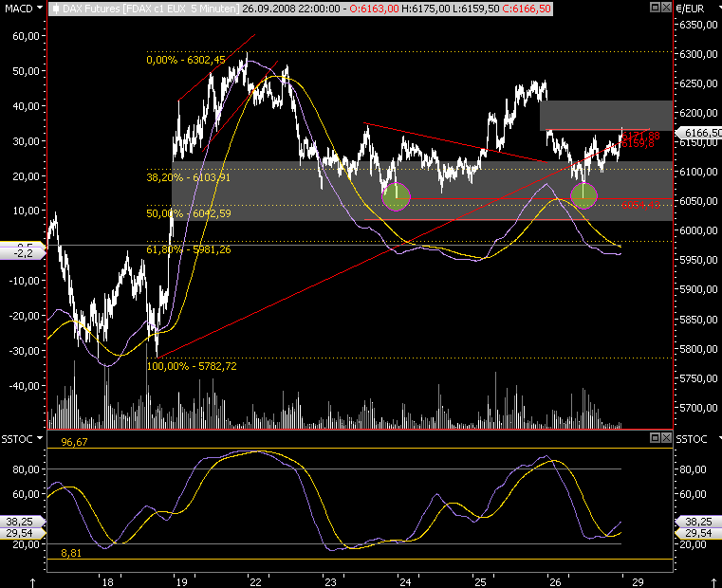Image resolution: width=722 pixels, height=588 pixels.
Task: Click the timestamp 26.09.2008 22:00:00 in header
Action: (x=291, y=9)
